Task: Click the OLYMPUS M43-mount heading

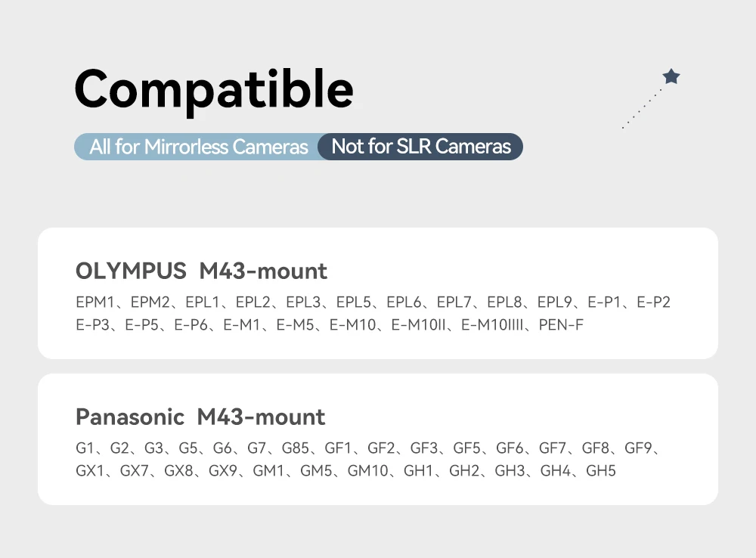Action: tap(201, 271)
